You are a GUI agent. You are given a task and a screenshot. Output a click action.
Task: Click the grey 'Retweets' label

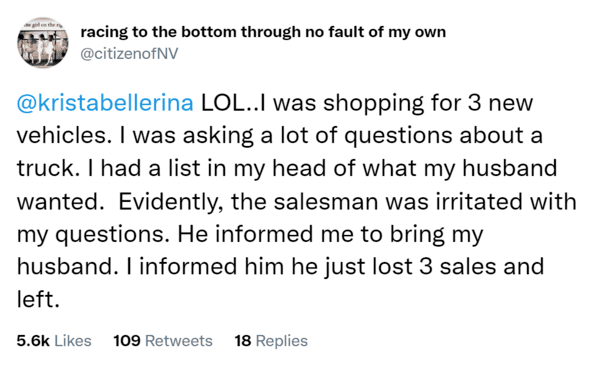click(179, 341)
